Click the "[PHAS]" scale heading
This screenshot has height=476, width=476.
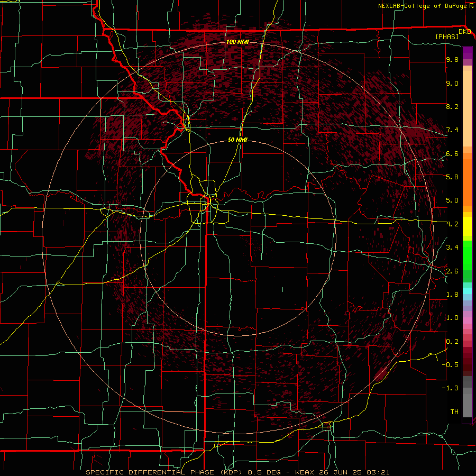point(447,36)
